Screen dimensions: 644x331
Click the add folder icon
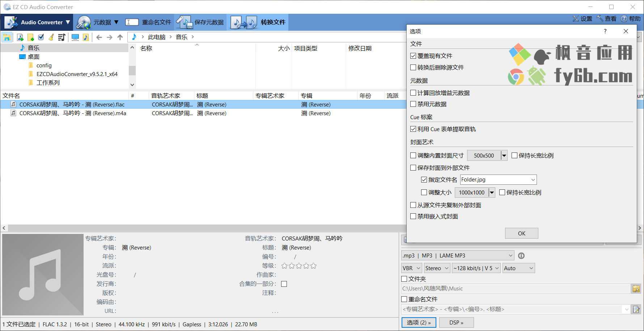(x=31, y=37)
